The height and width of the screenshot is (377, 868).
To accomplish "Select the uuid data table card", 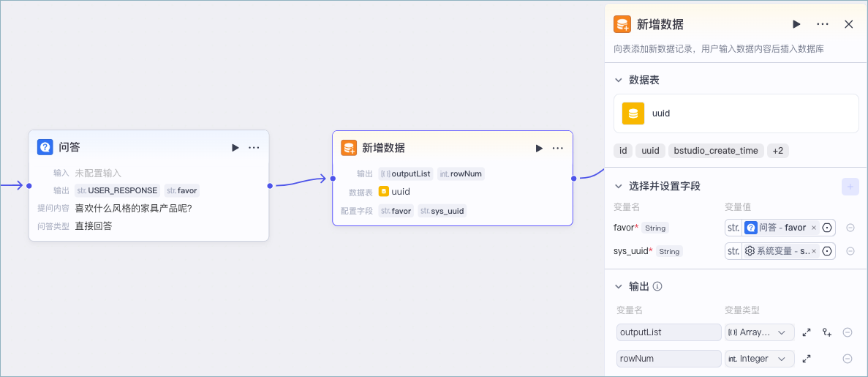I will click(736, 113).
